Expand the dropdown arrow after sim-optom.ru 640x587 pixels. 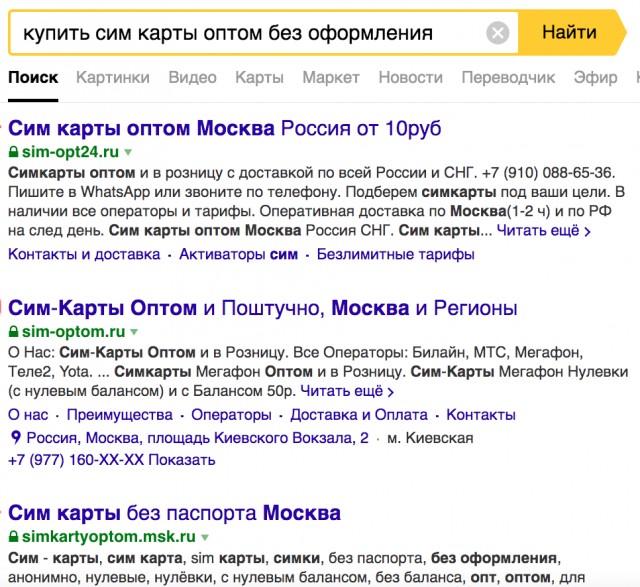[134, 332]
